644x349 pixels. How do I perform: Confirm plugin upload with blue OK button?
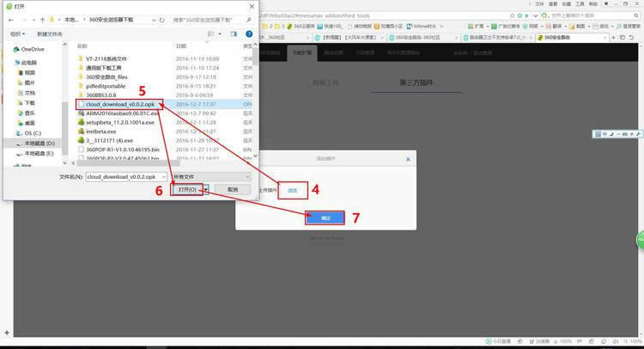pos(325,217)
